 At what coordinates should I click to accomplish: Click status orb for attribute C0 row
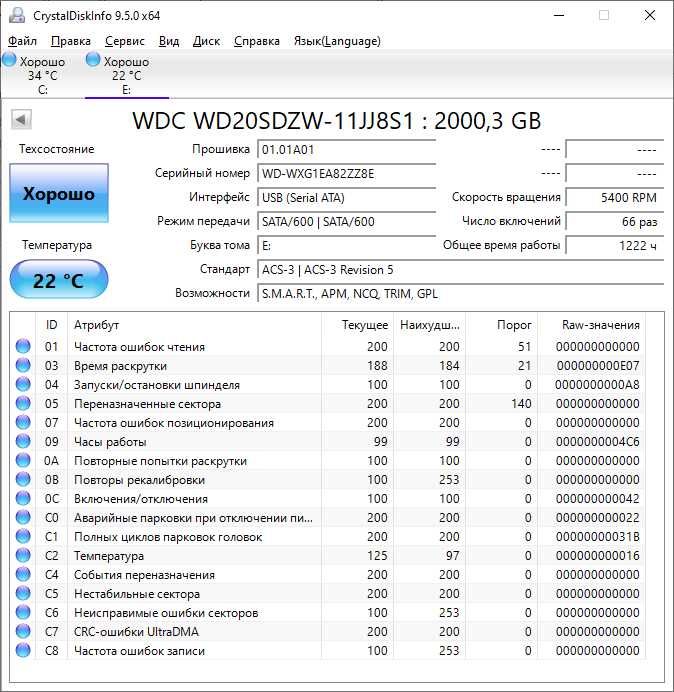point(23,517)
